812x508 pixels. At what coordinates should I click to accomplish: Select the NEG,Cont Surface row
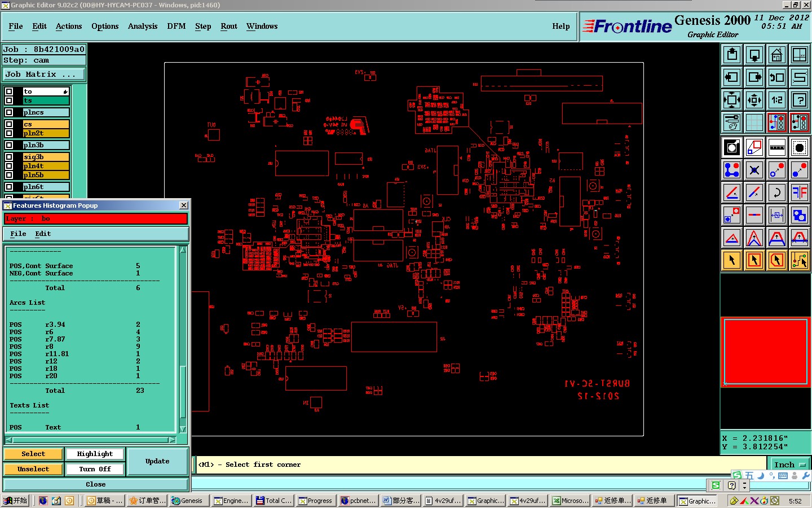point(75,273)
